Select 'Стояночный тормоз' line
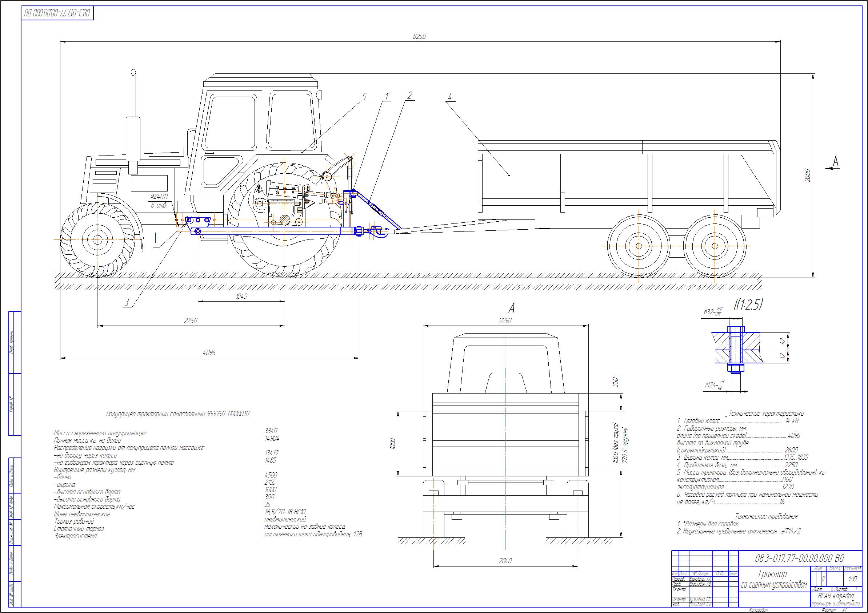The width and height of the screenshot is (868, 613). pos(79,529)
